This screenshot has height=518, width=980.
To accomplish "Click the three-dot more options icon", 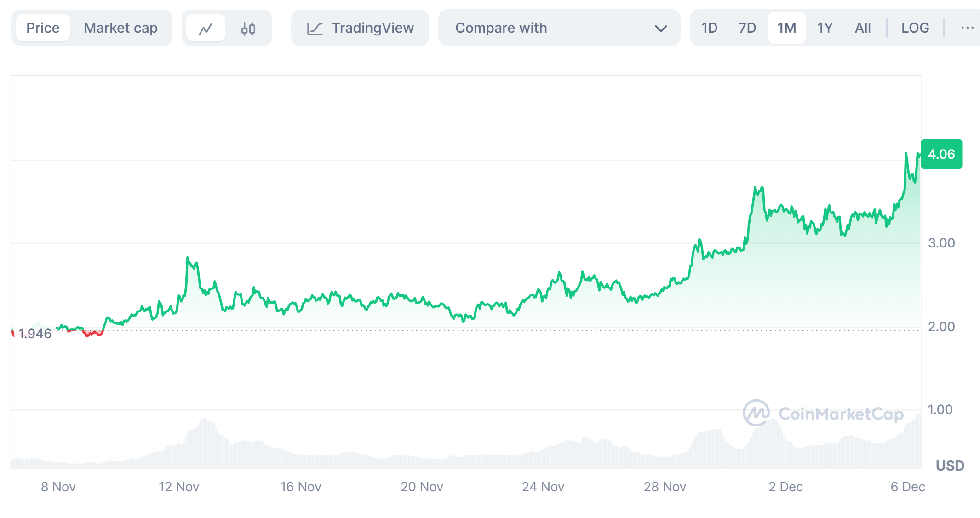I will pyautogui.click(x=967, y=28).
